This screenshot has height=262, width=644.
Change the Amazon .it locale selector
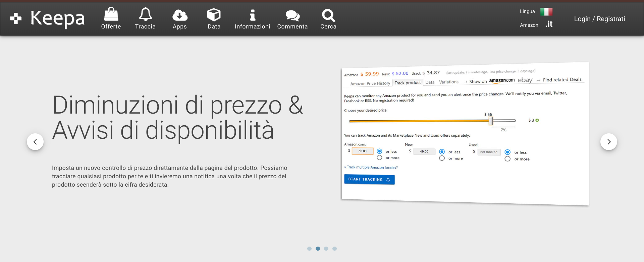coord(549,24)
